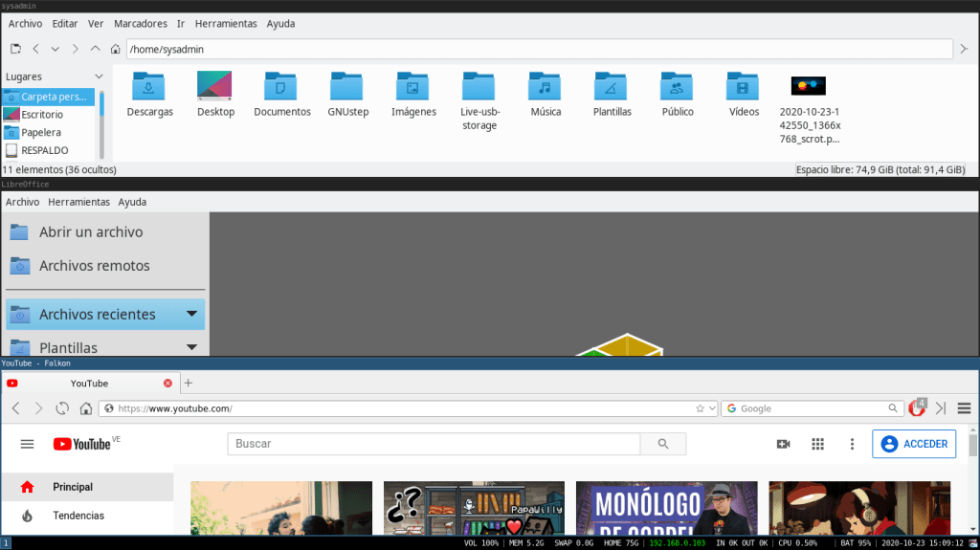Screen dimensions: 980x550
Task: Open the Marcadores menu in file manager
Action: (x=140, y=23)
